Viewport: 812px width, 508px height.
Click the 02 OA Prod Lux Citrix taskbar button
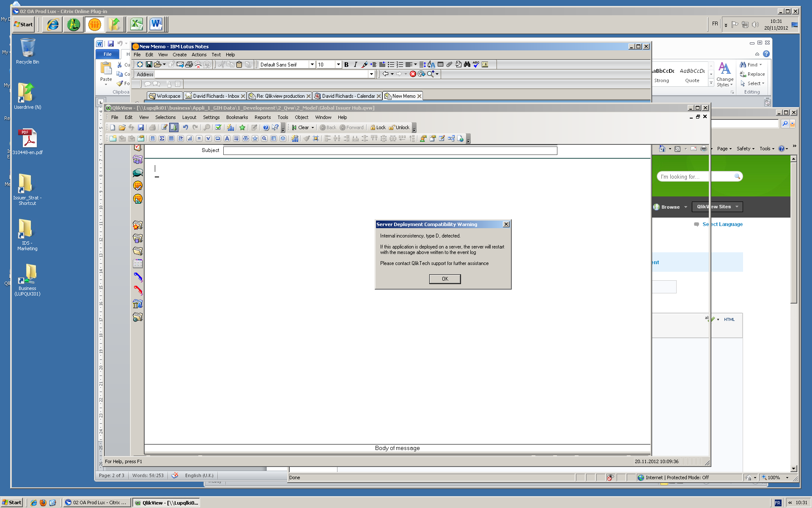tap(97, 502)
